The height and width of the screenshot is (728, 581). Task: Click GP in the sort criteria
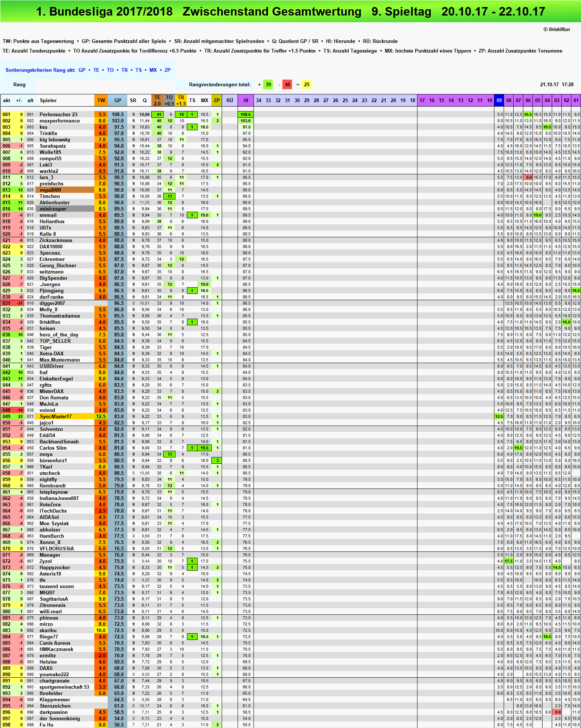(82, 70)
